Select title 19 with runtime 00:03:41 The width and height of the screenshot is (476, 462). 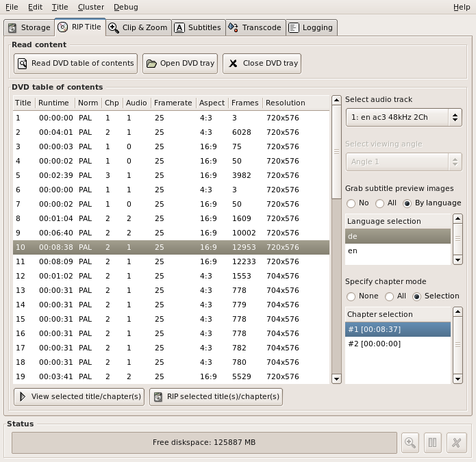point(171,376)
